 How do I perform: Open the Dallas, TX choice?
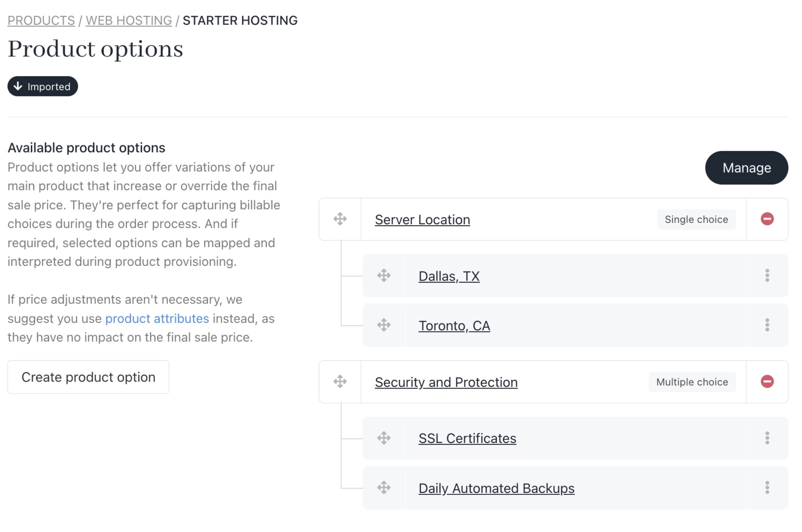tap(449, 276)
